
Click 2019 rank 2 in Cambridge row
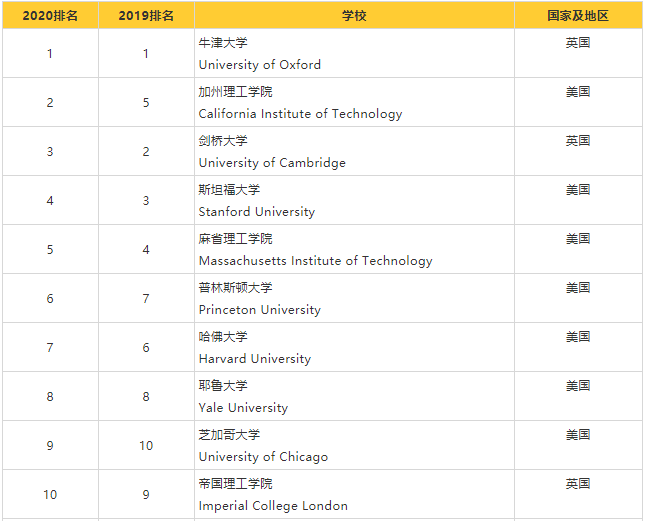tap(146, 152)
